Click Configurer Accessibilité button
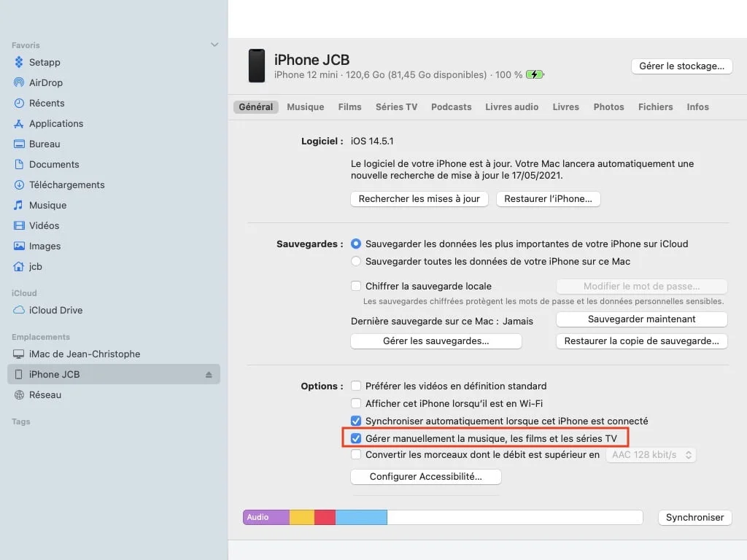Image resolution: width=747 pixels, height=560 pixels. pyautogui.click(x=426, y=477)
